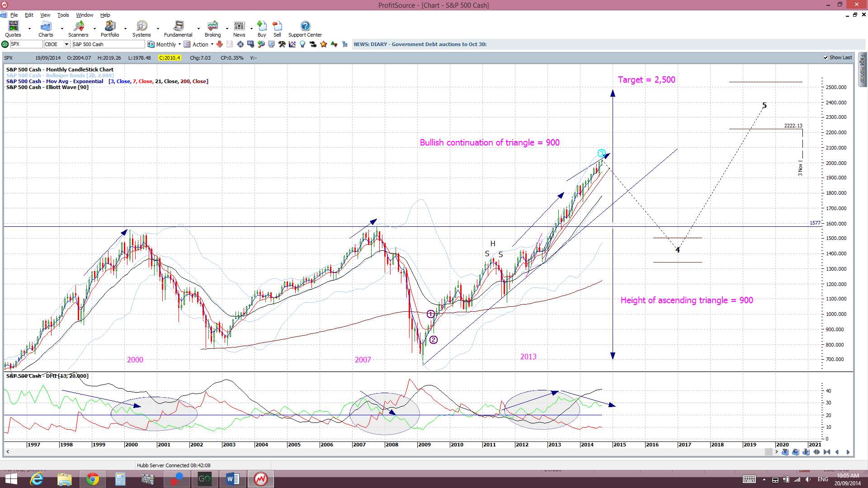Screen dimensions: 868x488
Task: Open the Window menu
Action: click(x=85, y=15)
